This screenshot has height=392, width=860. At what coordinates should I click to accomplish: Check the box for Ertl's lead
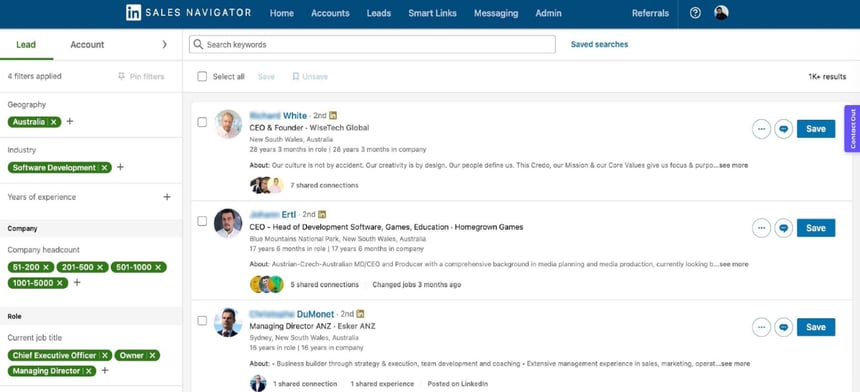(x=202, y=221)
